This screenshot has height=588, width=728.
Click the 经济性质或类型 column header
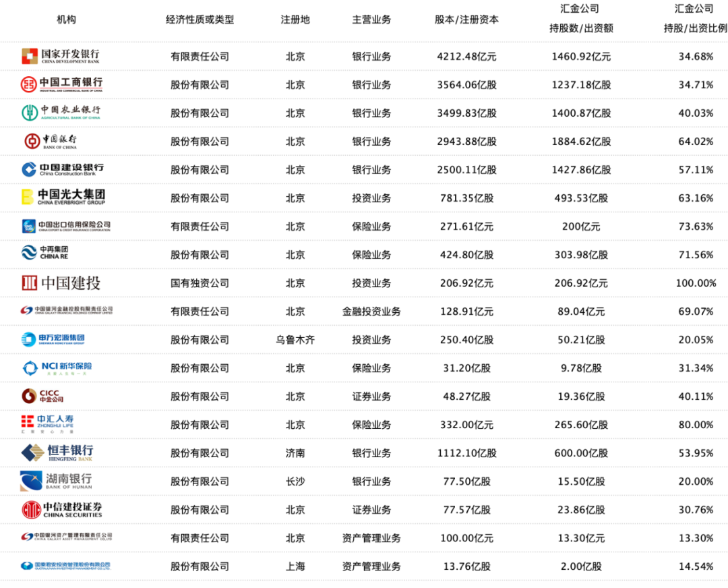200,20
